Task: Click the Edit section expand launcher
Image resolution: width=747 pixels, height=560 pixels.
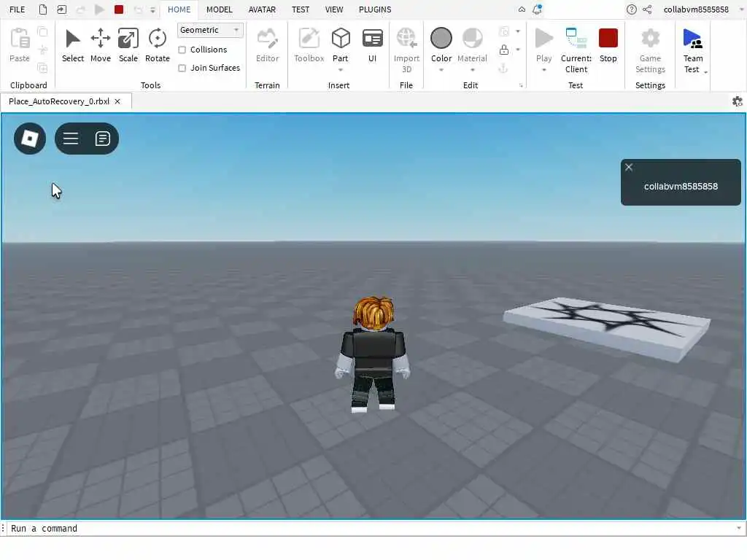Action: [x=521, y=86]
